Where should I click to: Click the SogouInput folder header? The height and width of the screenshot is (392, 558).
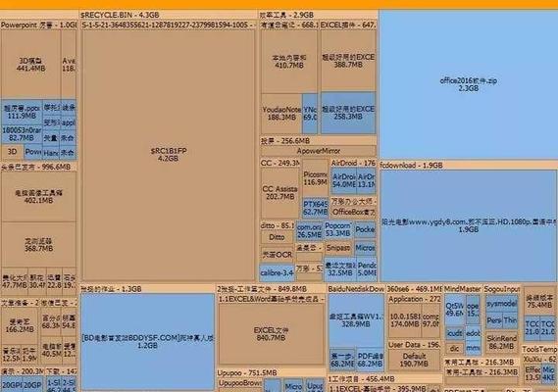pos(502,289)
